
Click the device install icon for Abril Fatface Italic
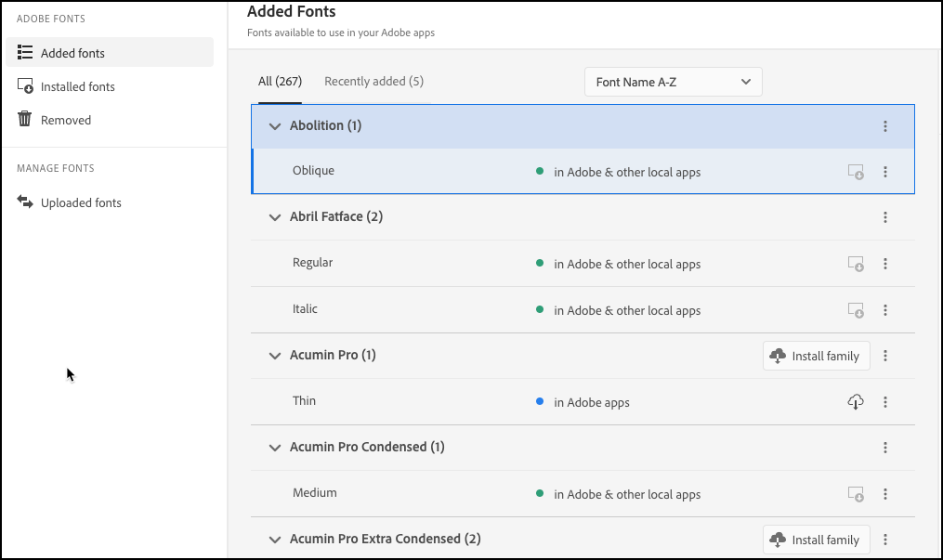856,309
